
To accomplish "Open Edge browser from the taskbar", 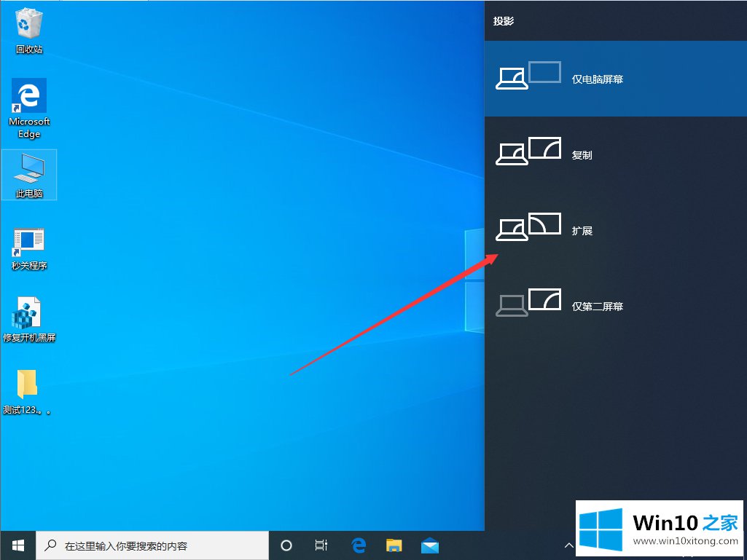I will (359, 545).
